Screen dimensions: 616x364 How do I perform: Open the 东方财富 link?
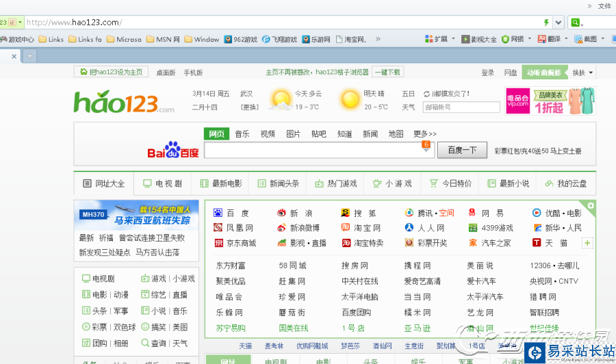(231, 266)
